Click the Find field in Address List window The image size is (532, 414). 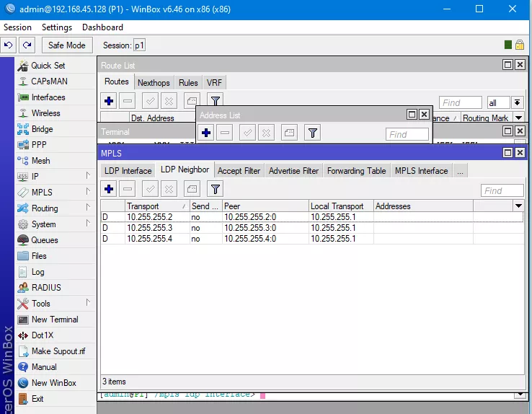pos(407,134)
